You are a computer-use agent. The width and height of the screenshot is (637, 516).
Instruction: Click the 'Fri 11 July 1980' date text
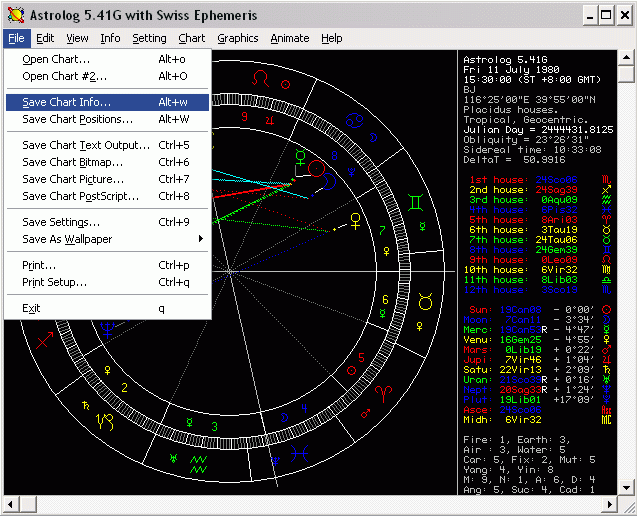(511, 69)
